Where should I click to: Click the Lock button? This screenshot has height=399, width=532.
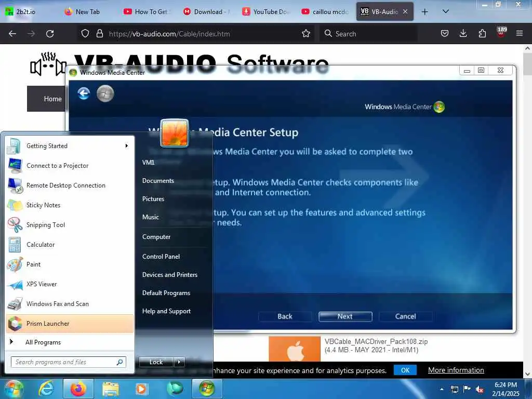click(156, 362)
